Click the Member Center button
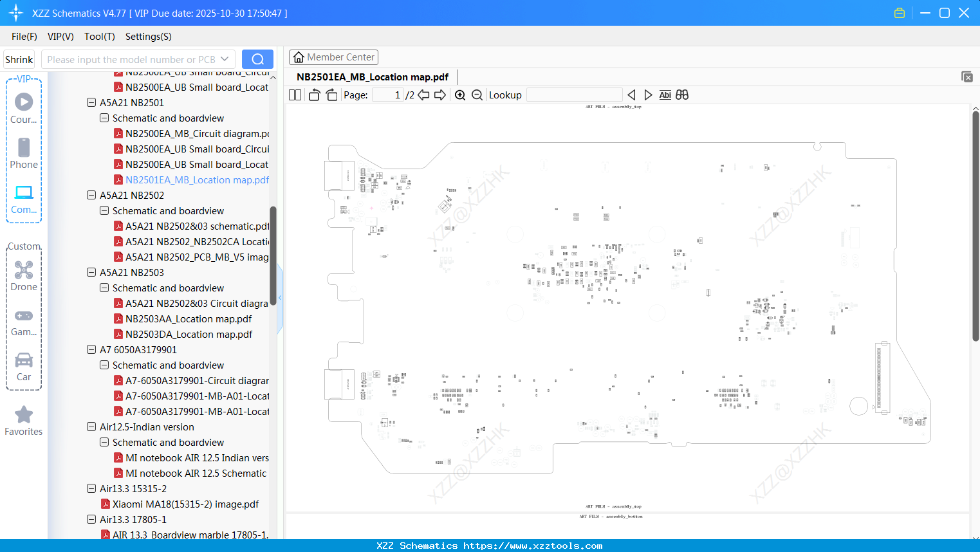This screenshot has width=980, height=552. [333, 57]
